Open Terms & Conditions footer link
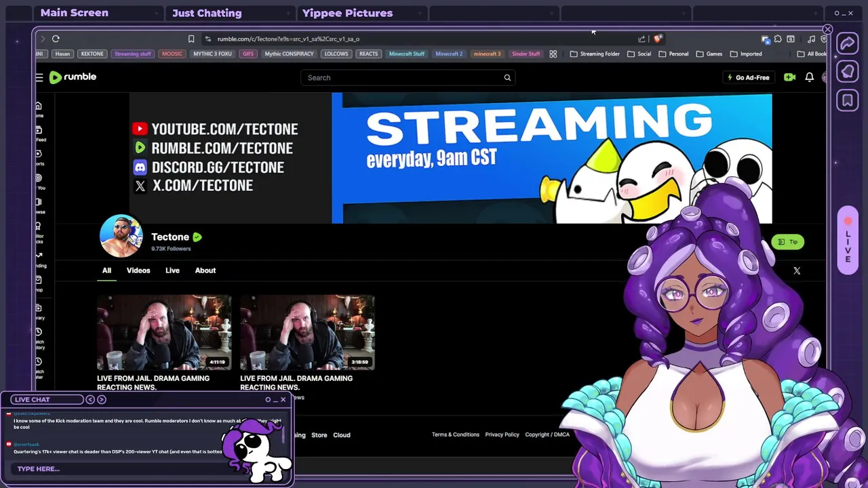 (x=456, y=434)
